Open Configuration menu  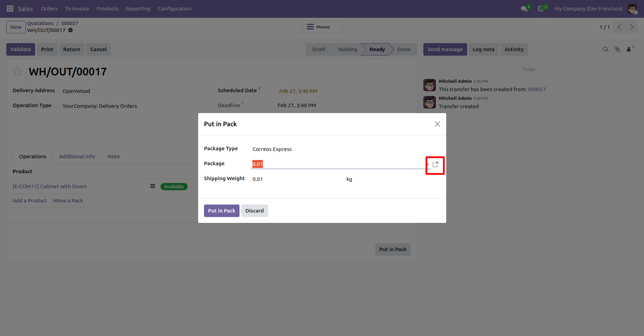click(x=174, y=9)
